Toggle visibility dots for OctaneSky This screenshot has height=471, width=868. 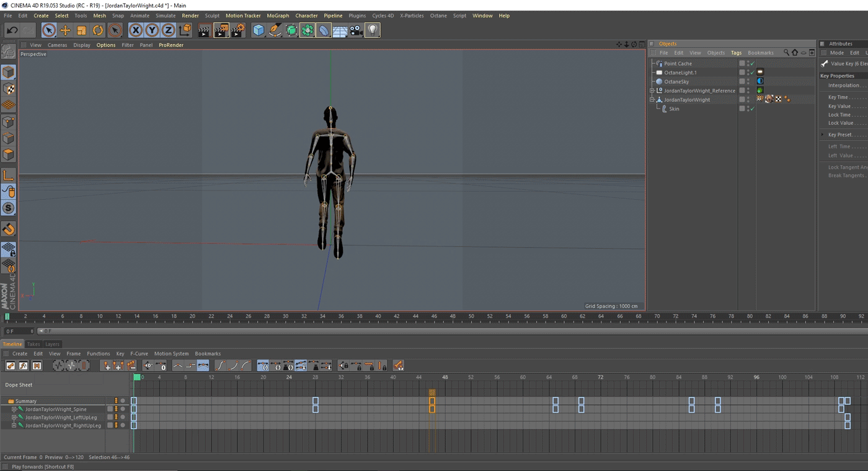pos(748,82)
